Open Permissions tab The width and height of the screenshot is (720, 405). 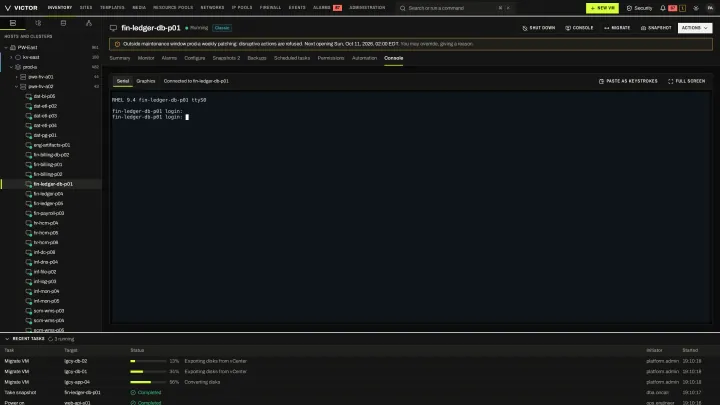(331, 58)
